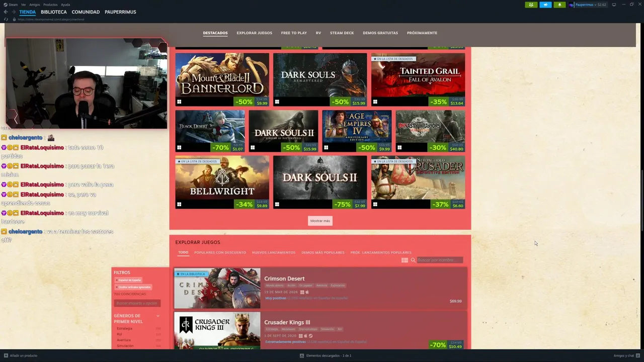
Task: Switch to Nuevos lanzamientos tab
Action: [x=274, y=252]
